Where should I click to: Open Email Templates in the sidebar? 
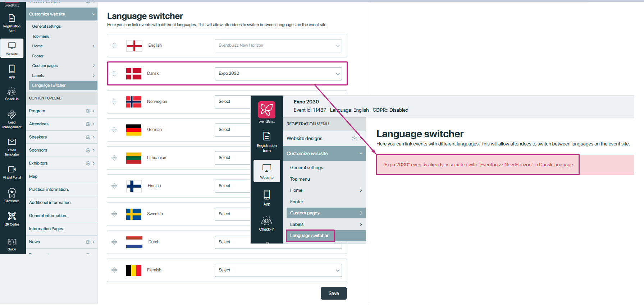pos(12,147)
